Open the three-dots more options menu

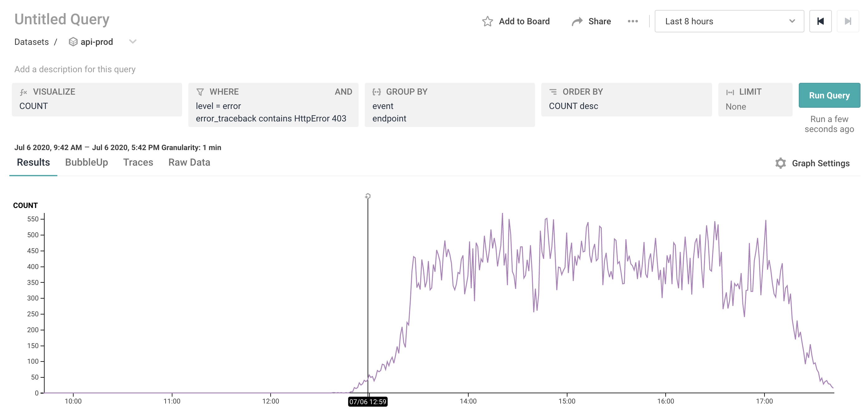(x=633, y=21)
